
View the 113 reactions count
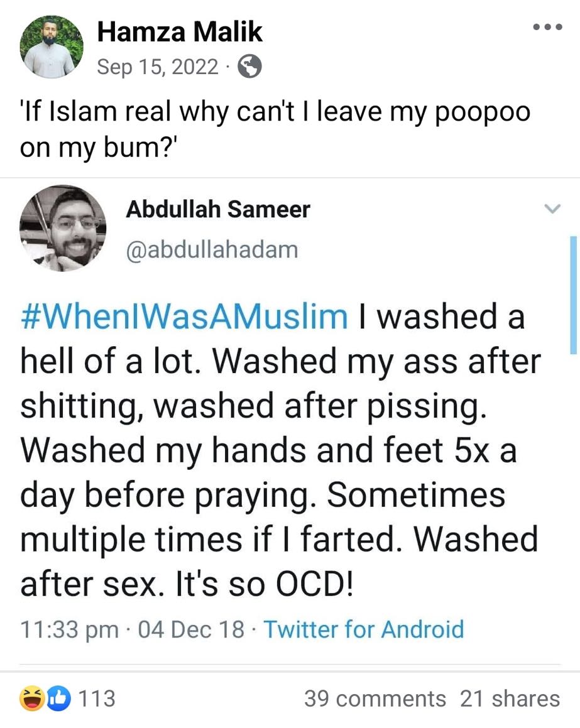[x=96, y=698]
